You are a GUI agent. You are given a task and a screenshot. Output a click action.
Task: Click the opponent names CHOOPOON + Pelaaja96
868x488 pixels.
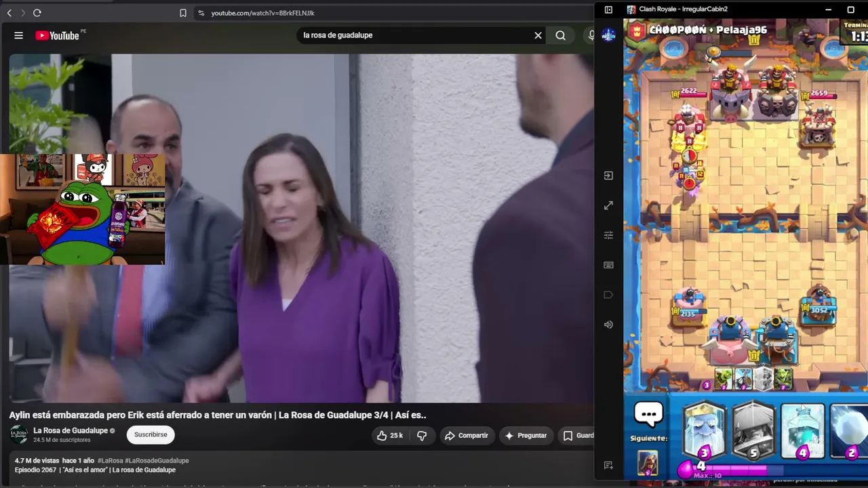708,30
